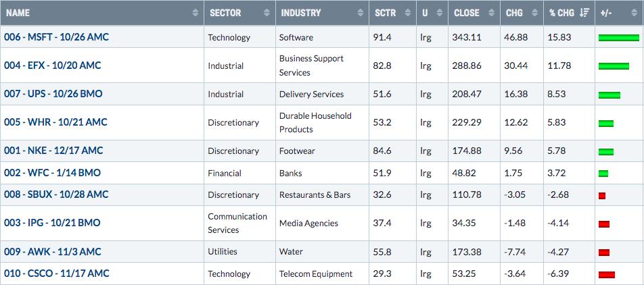Click CHG column sort arrows icon
Screen dimensions: 644x285
(x=534, y=13)
